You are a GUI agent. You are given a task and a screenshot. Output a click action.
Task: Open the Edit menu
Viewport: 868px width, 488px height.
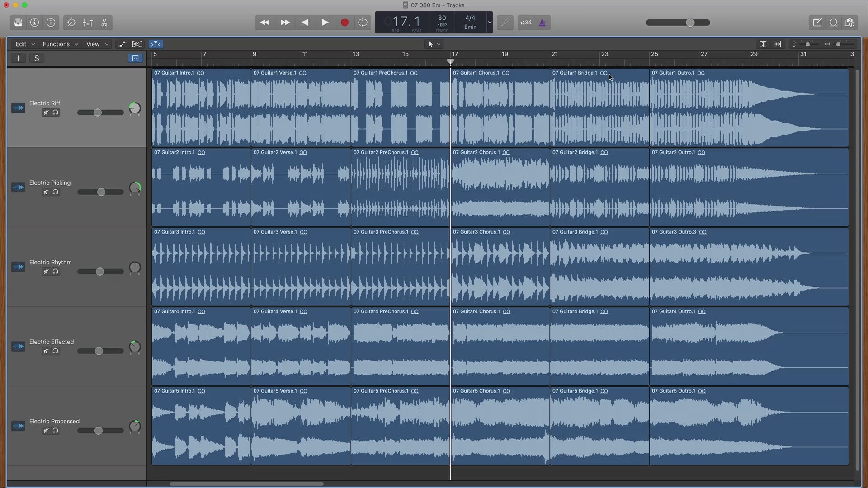pos(25,44)
